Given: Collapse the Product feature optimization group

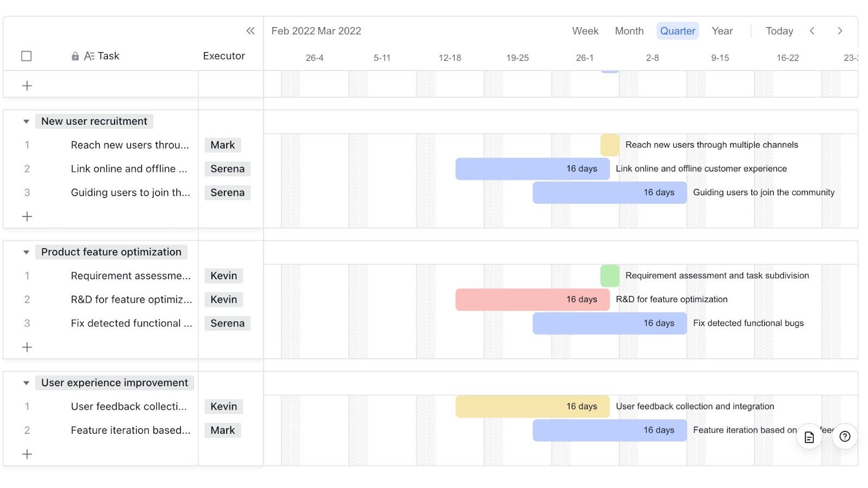Looking at the screenshot, I should coord(26,252).
